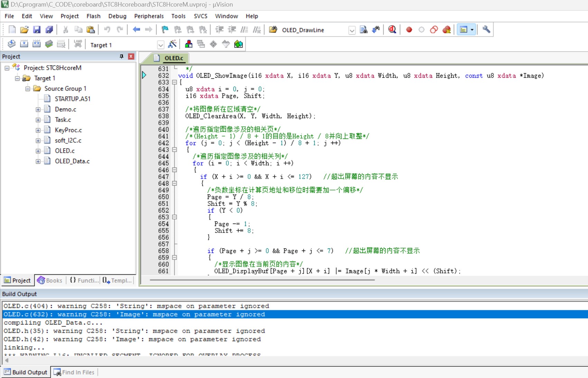
Task: Open Options for Target icon
Action: pos(172,44)
